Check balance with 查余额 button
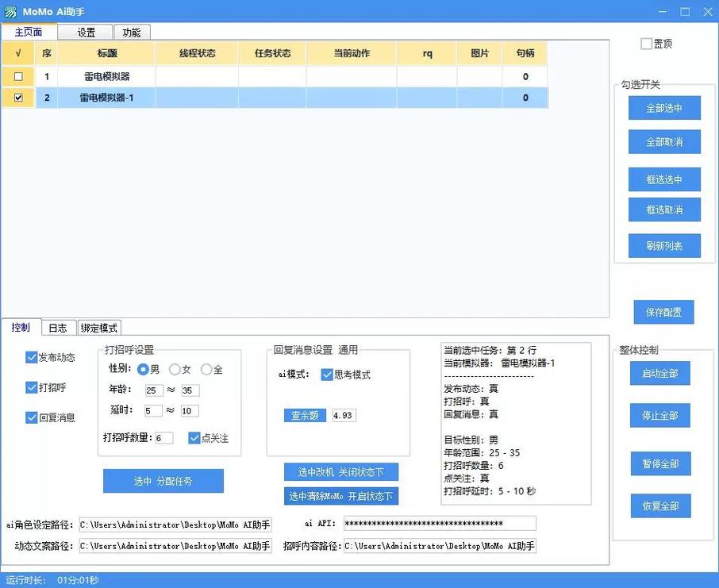Image resolution: width=719 pixels, height=588 pixels. click(305, 415)
